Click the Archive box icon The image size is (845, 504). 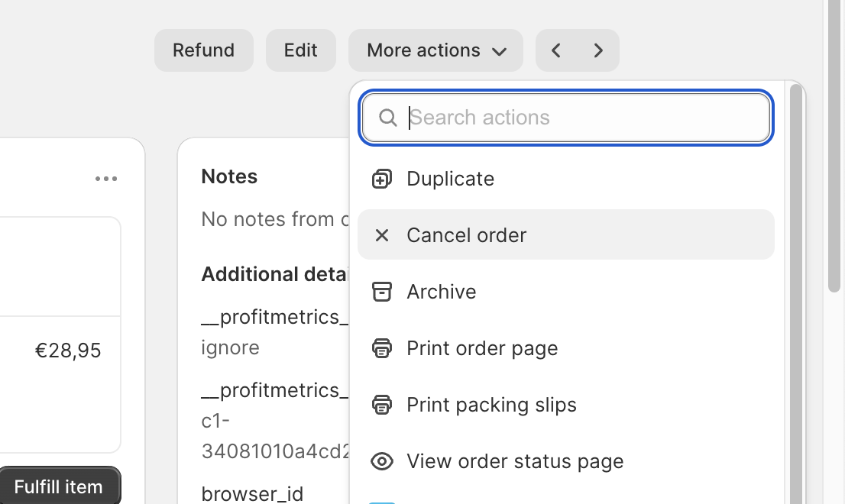coord(381,292)
